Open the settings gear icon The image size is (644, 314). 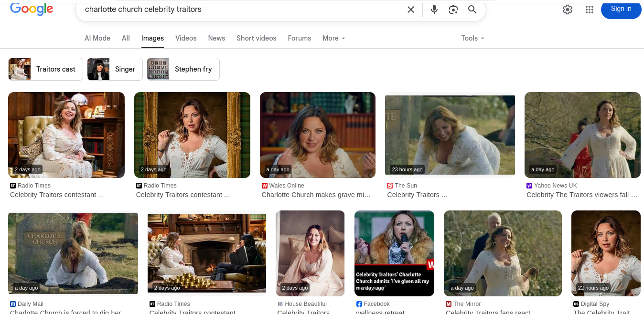[567, 10]
